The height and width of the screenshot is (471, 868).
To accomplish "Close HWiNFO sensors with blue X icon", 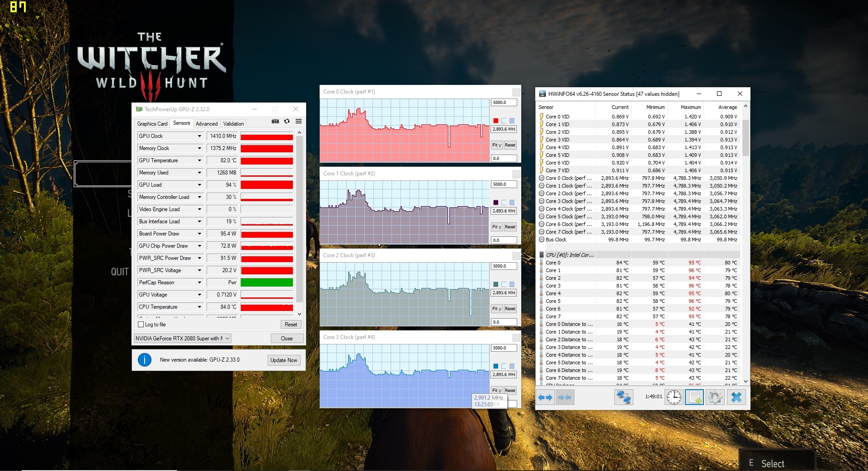I will (736, 397).
